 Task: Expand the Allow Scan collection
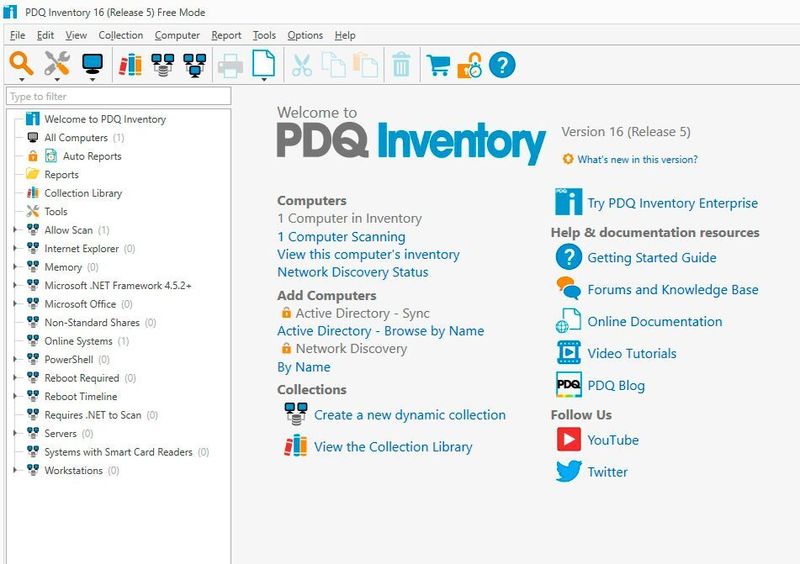click(x=15, y=230)
